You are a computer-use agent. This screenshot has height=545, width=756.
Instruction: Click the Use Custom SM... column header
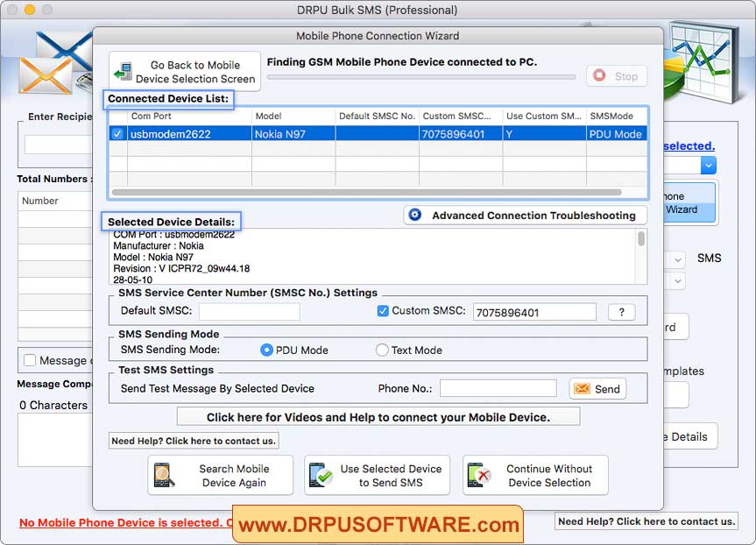tap(544, 117)
